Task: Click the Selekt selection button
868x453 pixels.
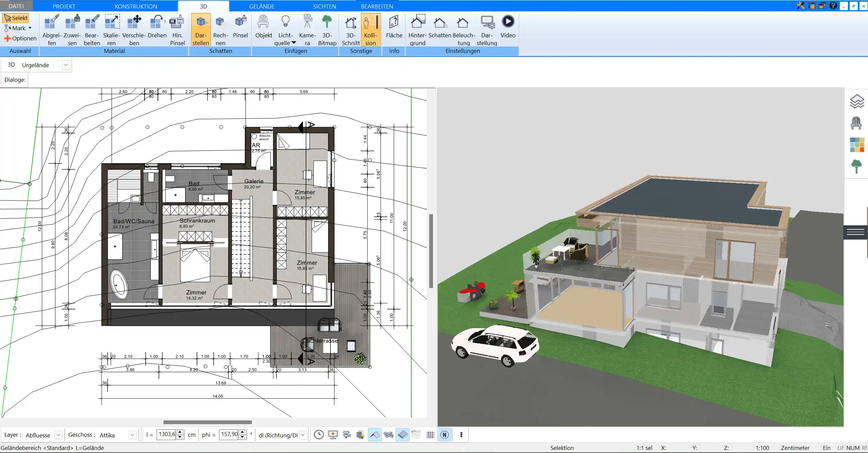Action: point(16,18)
